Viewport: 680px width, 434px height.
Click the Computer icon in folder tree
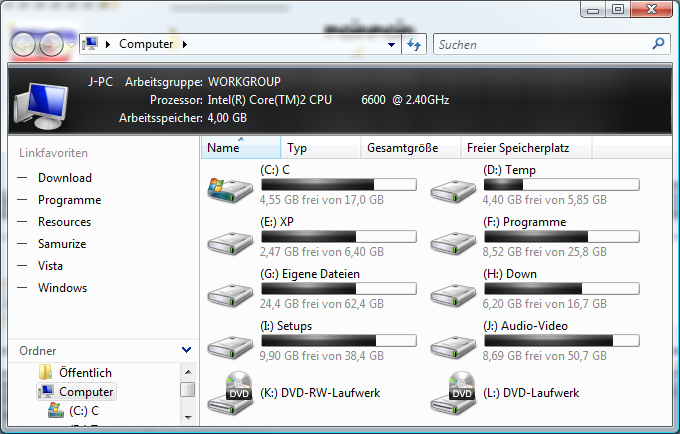pyautogui.click(x=46, y=392)
